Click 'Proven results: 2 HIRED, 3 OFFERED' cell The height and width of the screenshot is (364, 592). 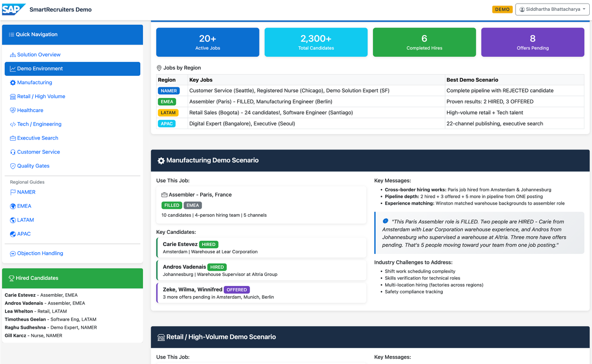point(514,102)
